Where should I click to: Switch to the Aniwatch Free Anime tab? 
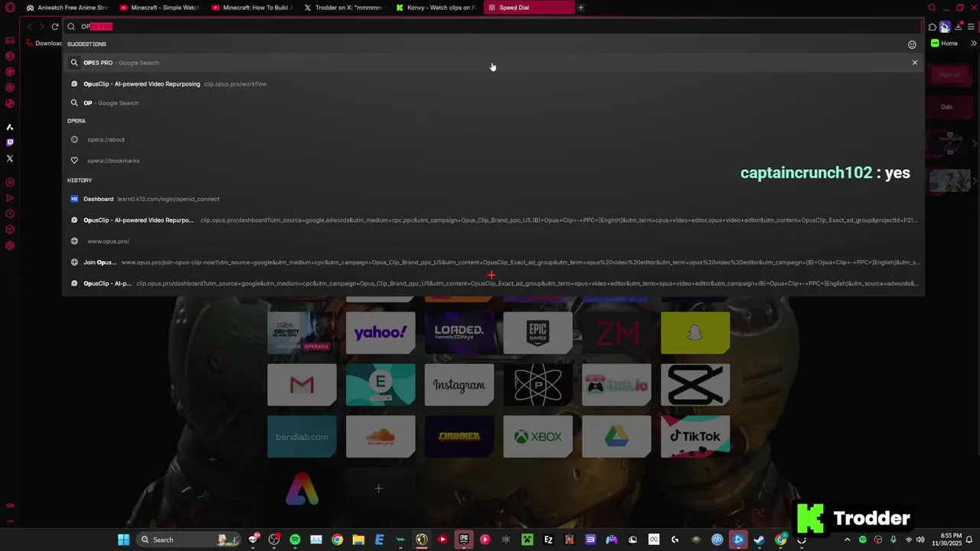click(67, 8)
